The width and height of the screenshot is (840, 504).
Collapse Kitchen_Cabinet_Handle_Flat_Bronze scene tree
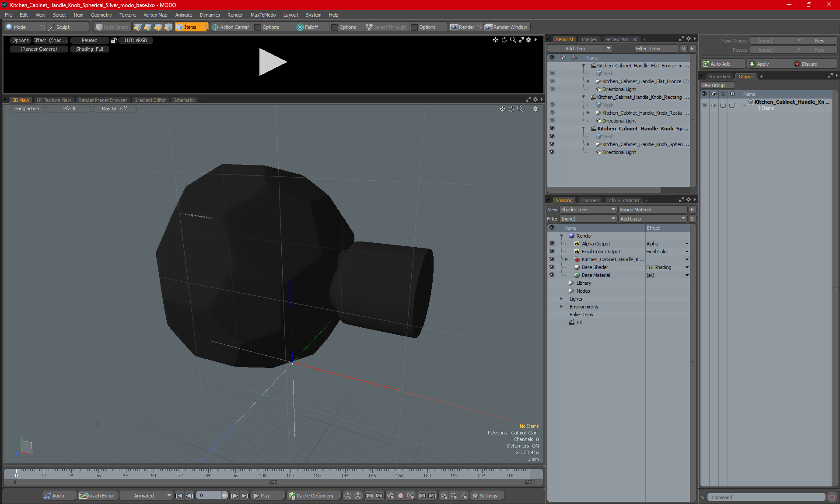pos(583,66)
